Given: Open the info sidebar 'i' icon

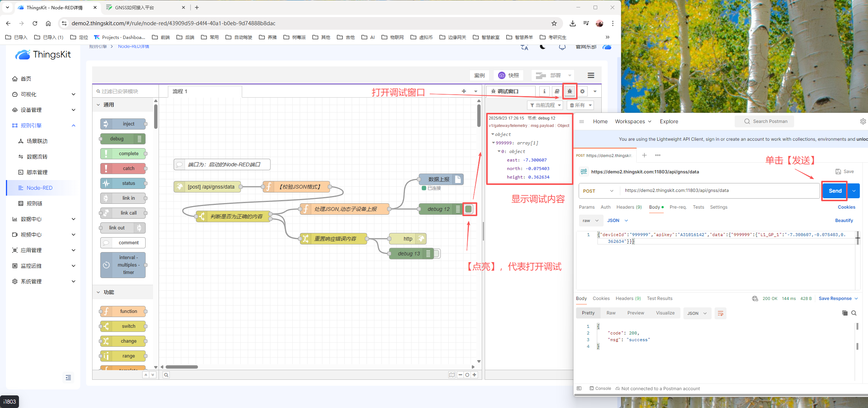Looking at the screenshot, I should pos(544,91).
